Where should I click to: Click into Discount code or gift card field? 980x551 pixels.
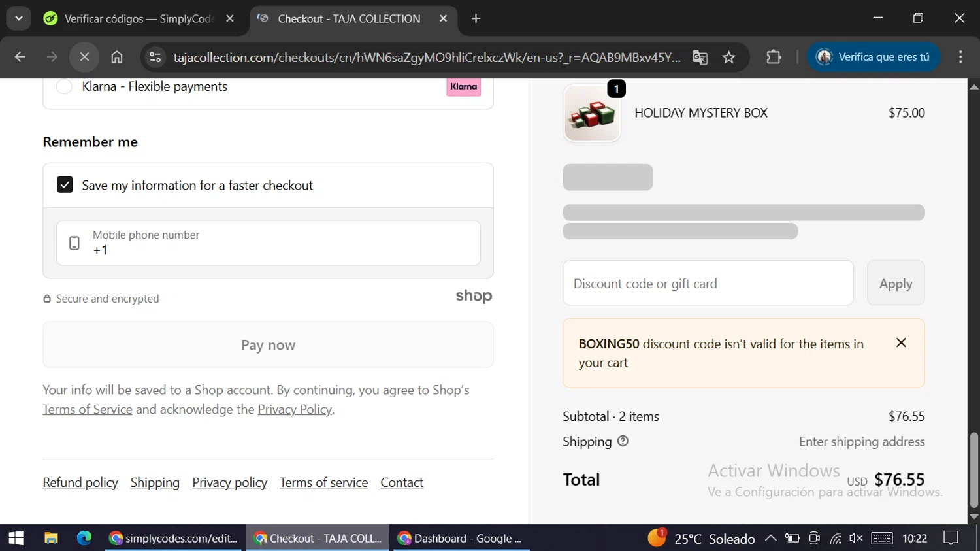coord(708,283)
